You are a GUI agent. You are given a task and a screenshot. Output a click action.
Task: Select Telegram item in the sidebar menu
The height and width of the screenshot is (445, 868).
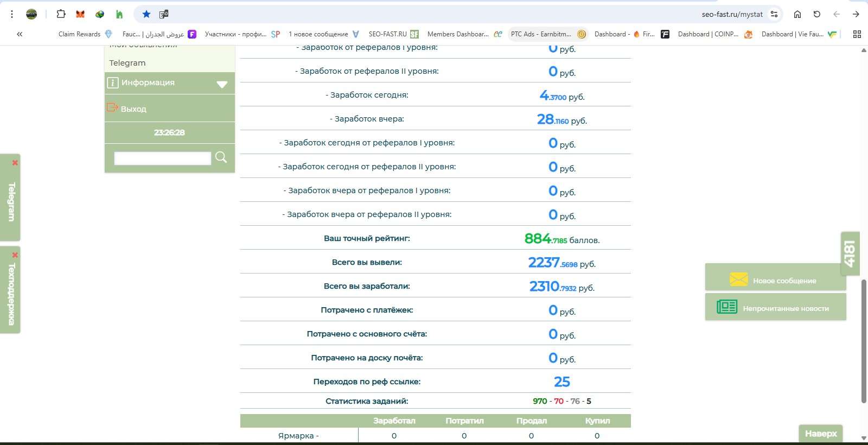[x=127, y=63]
